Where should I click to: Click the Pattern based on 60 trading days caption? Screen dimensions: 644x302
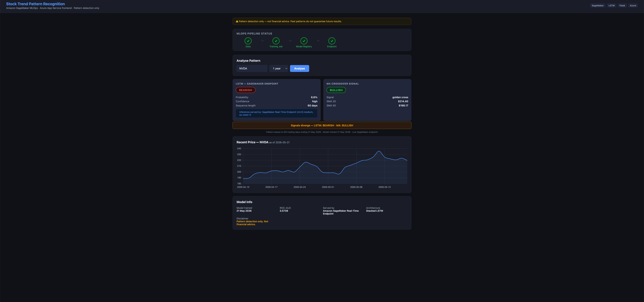point(322,132)
